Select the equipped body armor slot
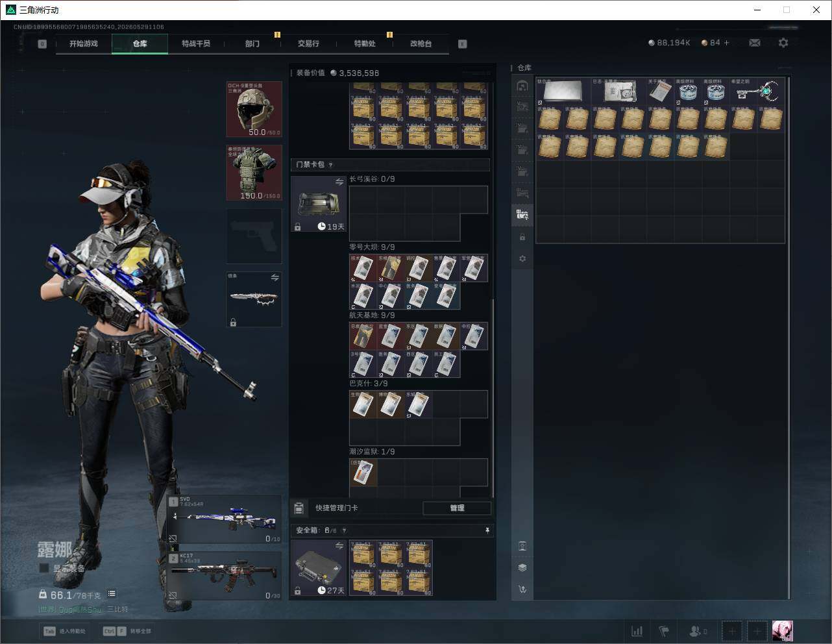 pos(254,173)
